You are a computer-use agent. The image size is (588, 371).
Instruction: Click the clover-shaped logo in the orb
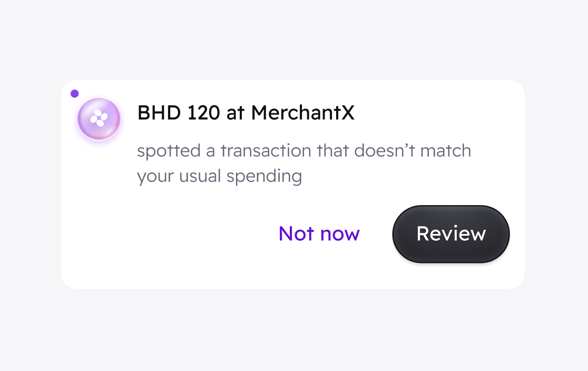[x=99, y=118]
